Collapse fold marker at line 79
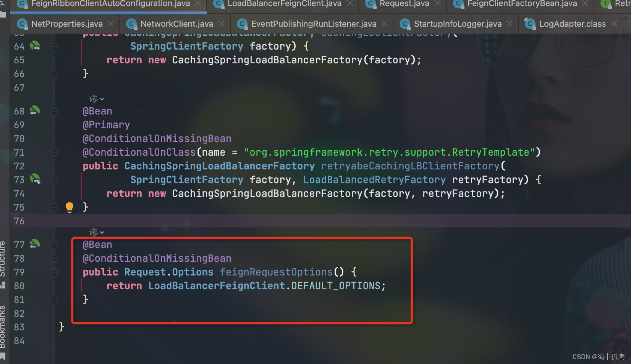This screenshot has width=631, height=364. coord(54,272)
